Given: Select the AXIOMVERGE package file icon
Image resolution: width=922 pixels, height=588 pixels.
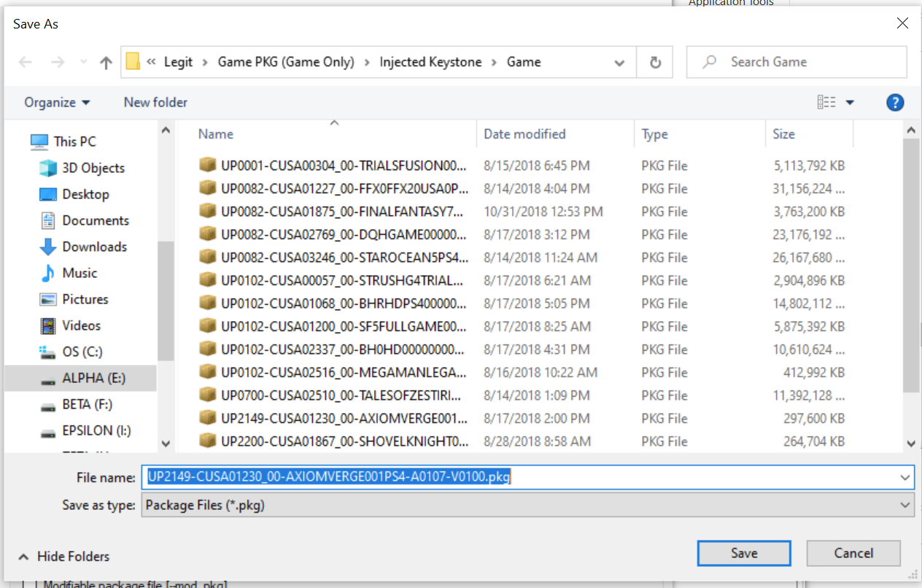Looking at the screenshot, I should click(x=208, y=418).
